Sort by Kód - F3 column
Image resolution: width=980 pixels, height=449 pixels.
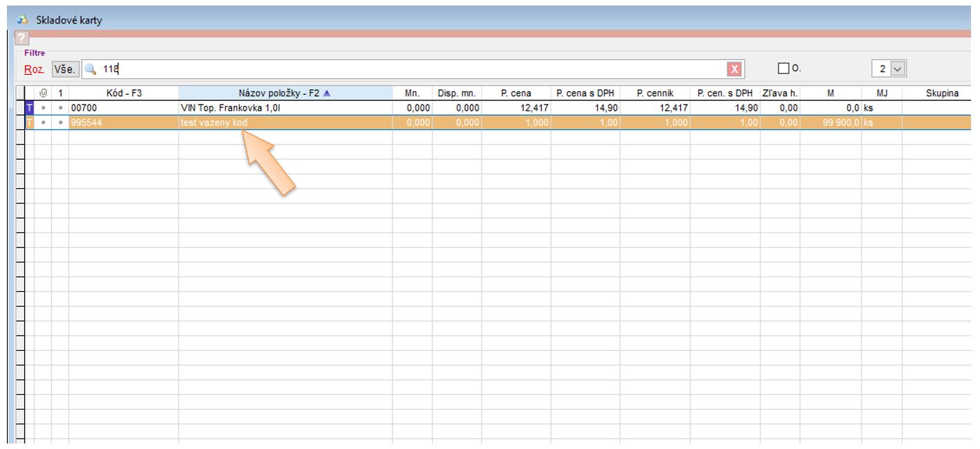click(x=123, y=93)
